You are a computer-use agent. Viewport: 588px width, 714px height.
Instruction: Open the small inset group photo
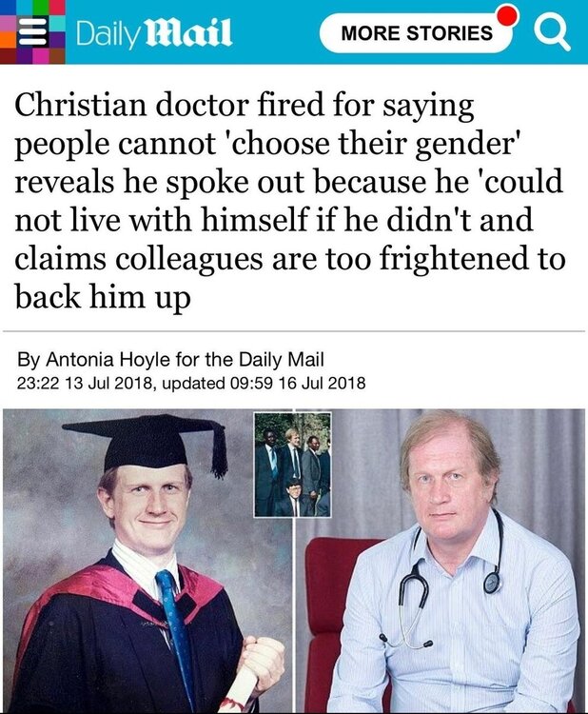point(293,465)
